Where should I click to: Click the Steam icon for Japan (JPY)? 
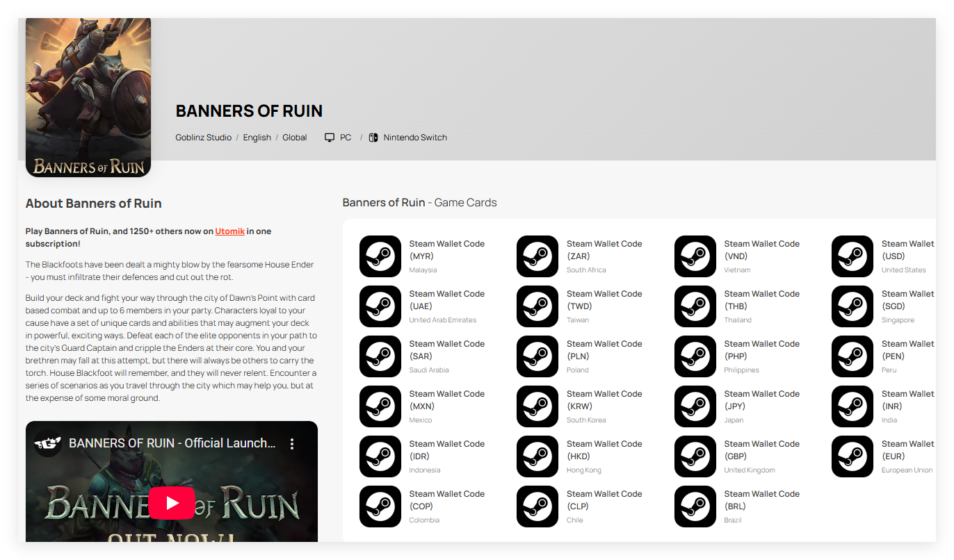(x=695, y=406)
